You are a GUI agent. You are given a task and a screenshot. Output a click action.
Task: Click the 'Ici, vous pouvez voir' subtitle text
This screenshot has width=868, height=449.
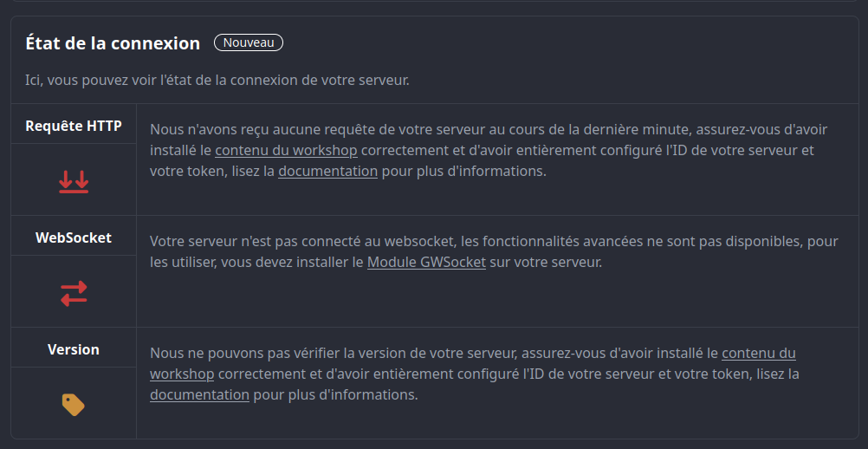217,81
